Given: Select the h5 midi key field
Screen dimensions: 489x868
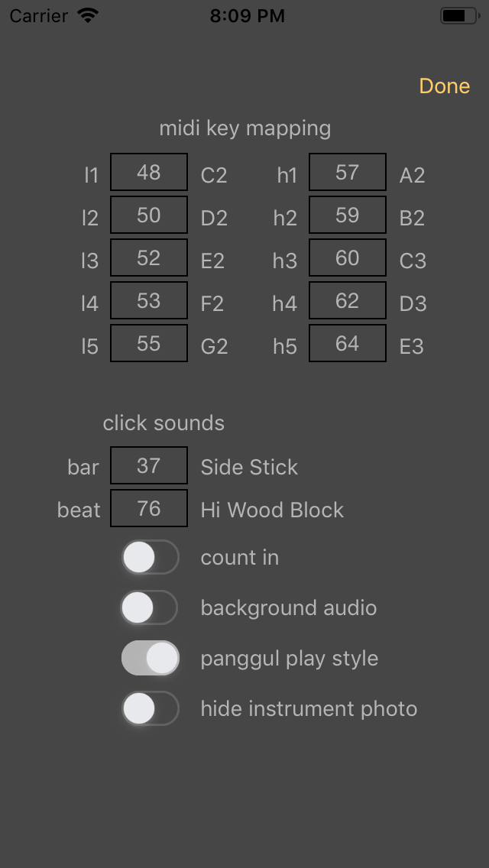Looking at the screenshot, I should (x=348, y=344).
